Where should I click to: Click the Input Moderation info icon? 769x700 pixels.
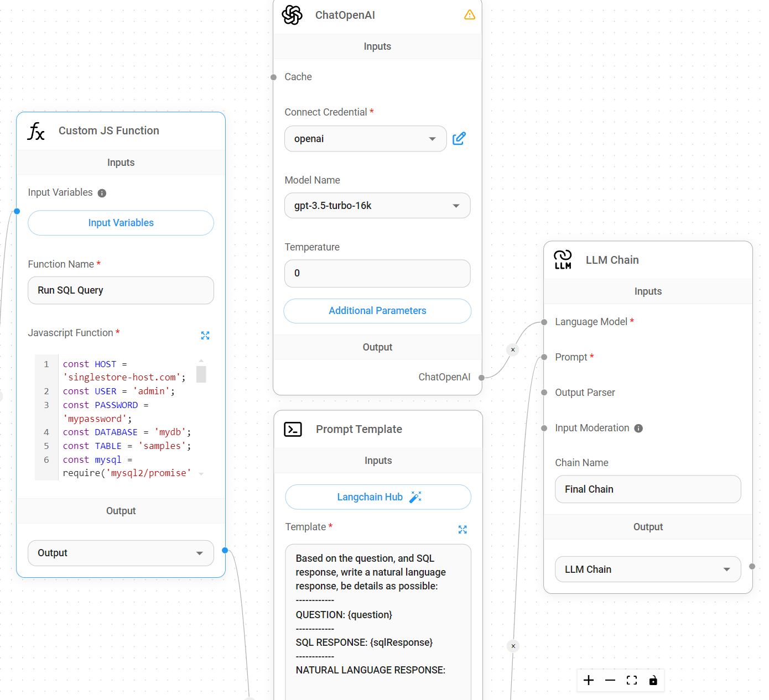638,429
